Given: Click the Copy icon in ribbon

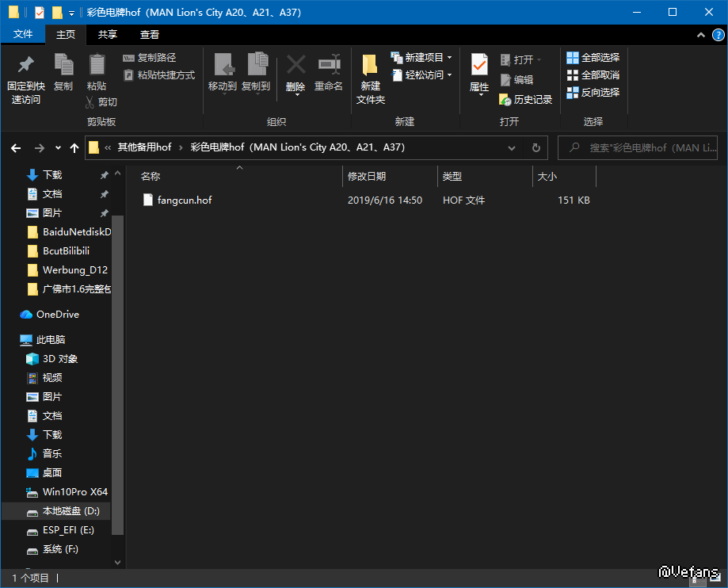Looking at the screenshot, I should coord(63,65).
